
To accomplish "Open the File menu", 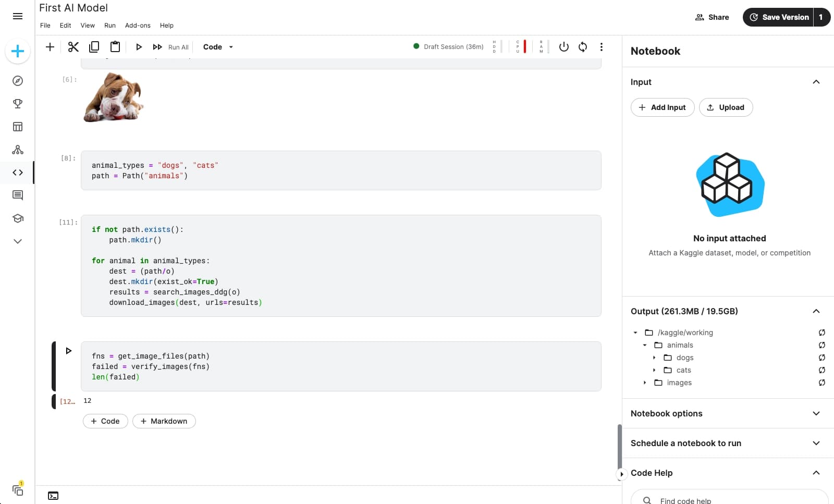I will [45, 26].
